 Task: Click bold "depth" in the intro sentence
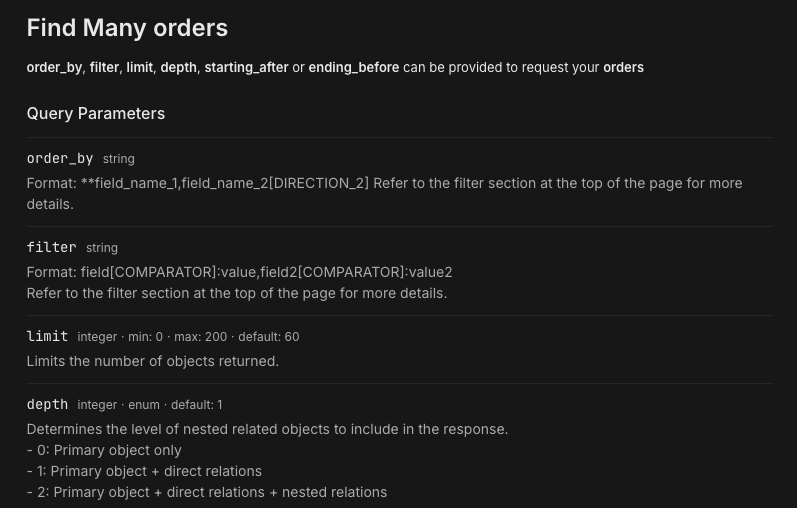click(178, 68)
